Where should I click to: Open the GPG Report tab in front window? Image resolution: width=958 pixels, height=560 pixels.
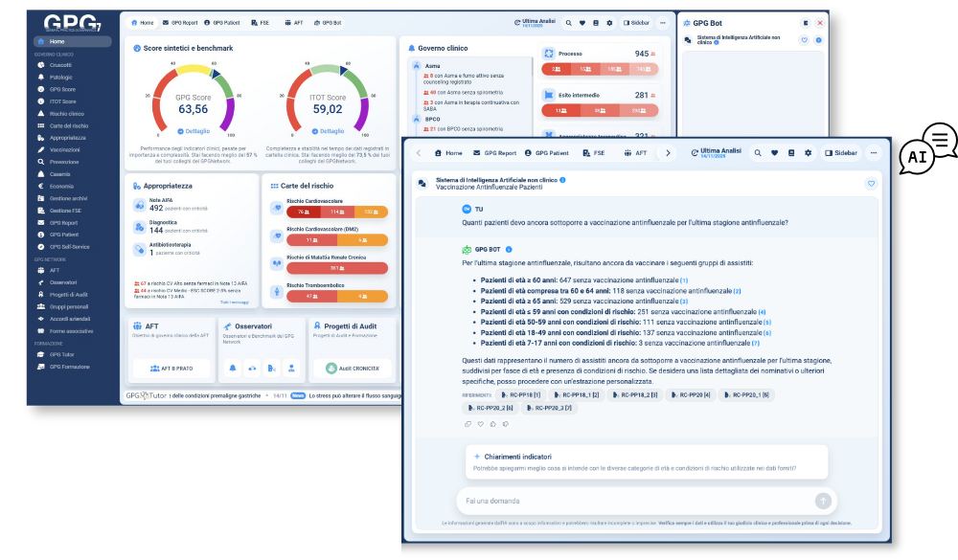coord(494,153)
